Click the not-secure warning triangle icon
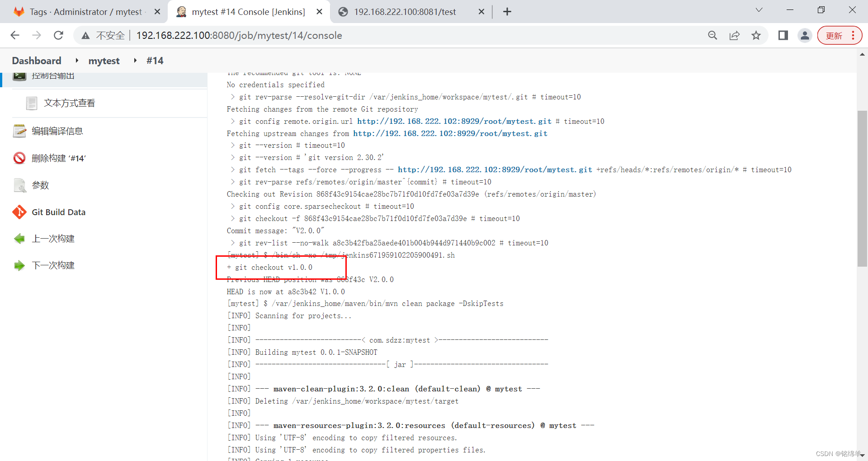This screenshot has width=868, height=461. point(85,36)
